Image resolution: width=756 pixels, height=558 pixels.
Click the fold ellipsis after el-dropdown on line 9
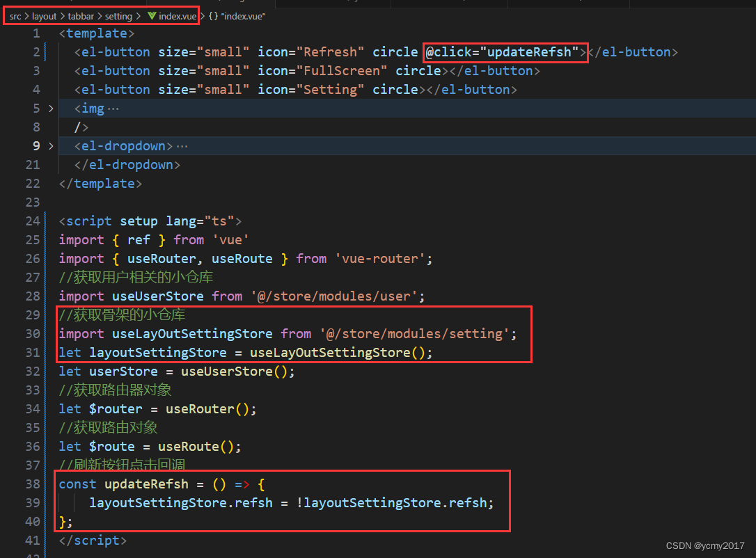pos(182,145)
